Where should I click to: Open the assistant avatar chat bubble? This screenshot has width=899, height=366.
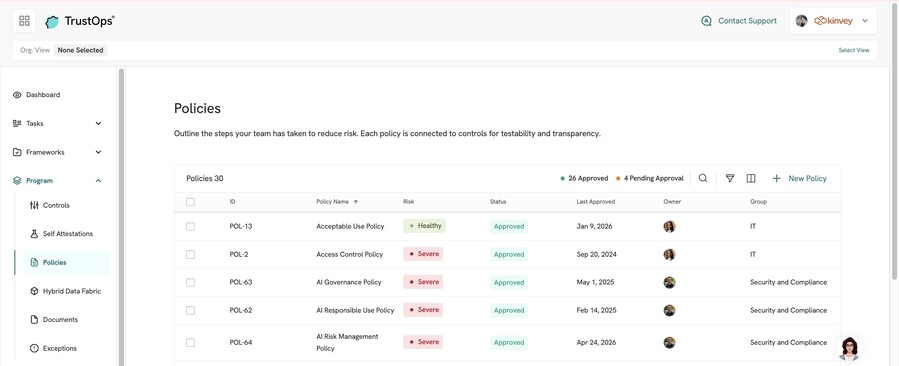849,348
